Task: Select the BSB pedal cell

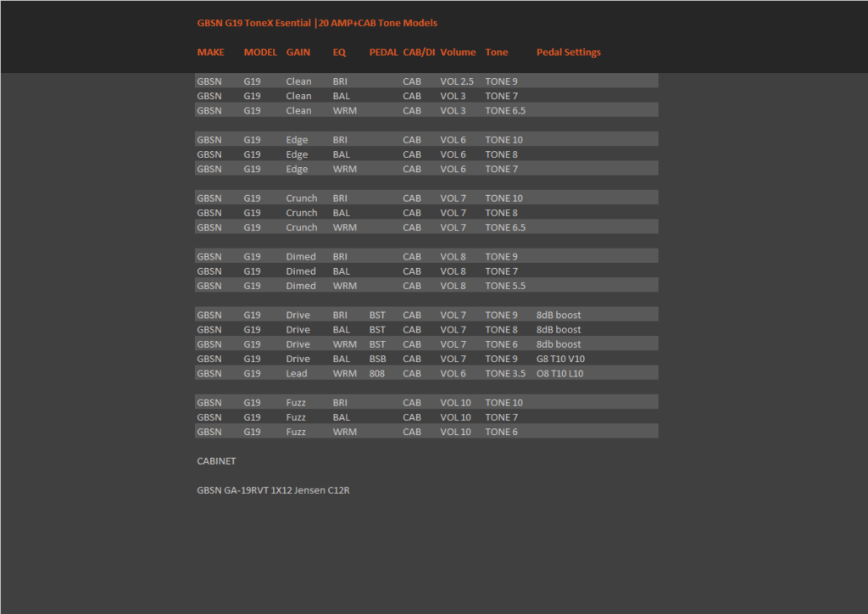Action: pyautogui.click(x=377, y=359)
